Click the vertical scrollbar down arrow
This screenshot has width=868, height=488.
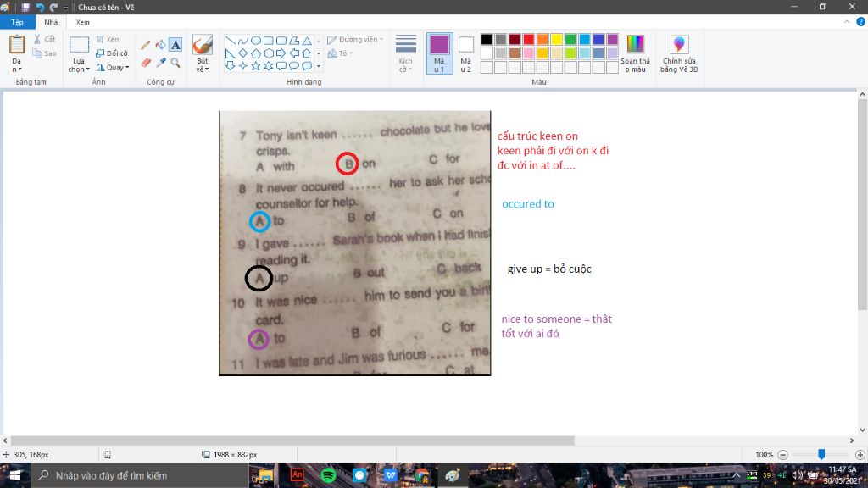pyautogui.click(x=862, y=430)
